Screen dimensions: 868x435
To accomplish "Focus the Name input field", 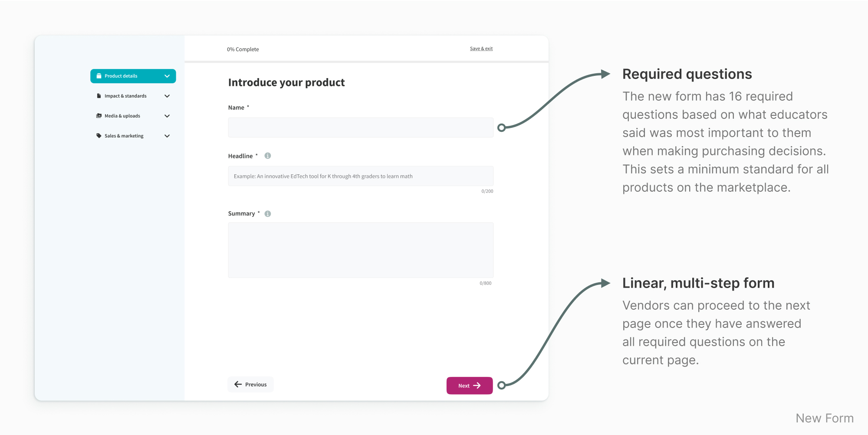I will point(361,128).
